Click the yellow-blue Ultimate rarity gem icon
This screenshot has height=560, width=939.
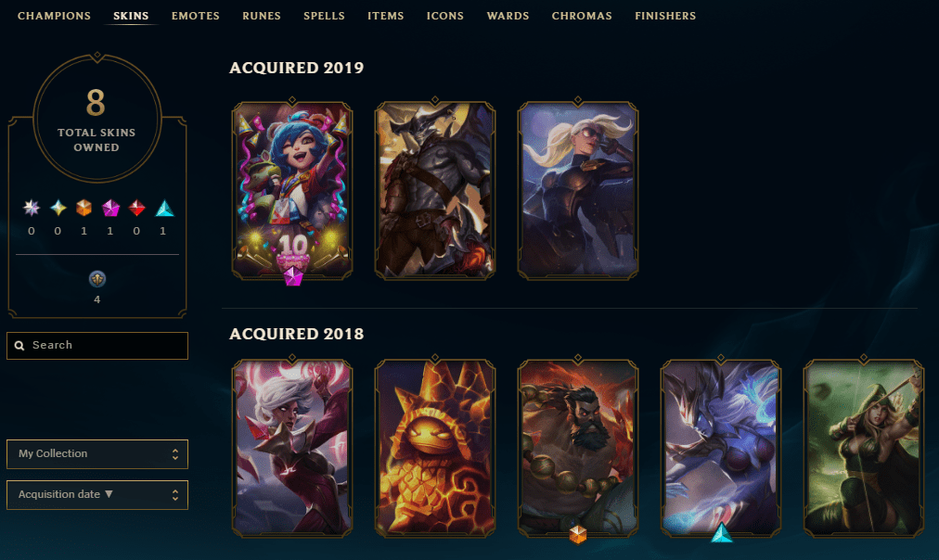pyautogui.click(x=58, y=208)
